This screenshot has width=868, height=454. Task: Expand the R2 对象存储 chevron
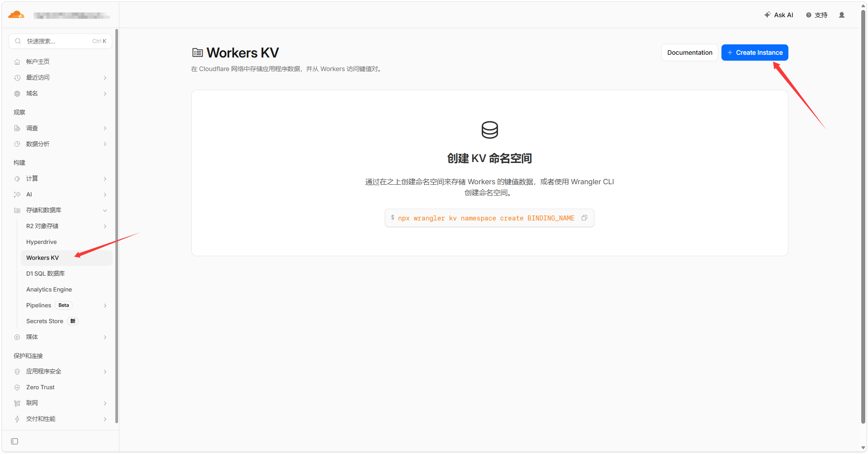pos(105,226)
